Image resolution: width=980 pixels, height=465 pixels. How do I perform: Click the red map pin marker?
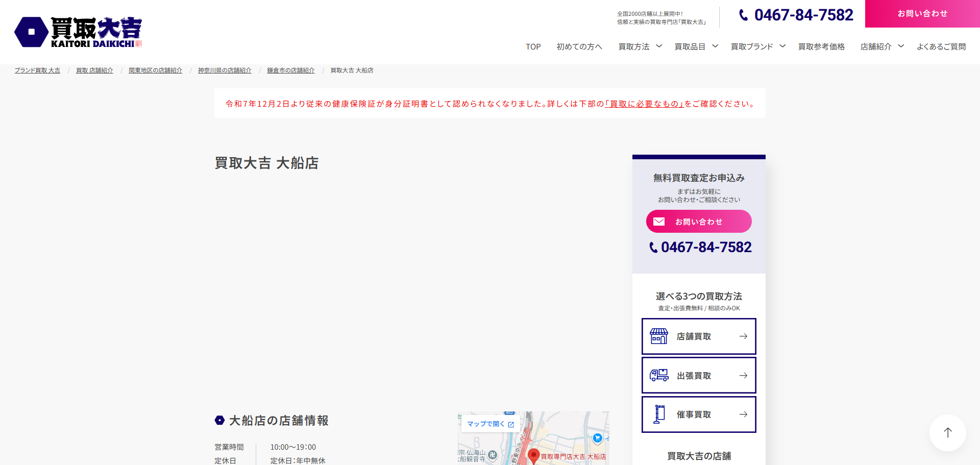tap(533, 456)
